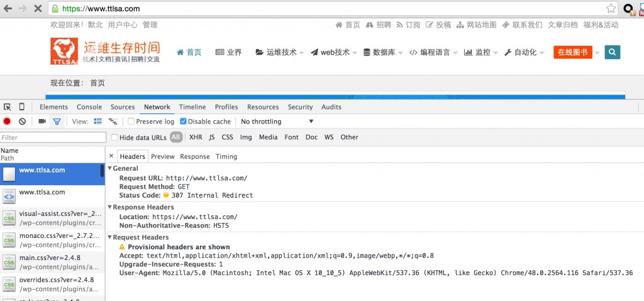The image size is (644, 301).
Task: Click the address bar URL field
Action: 333,8
